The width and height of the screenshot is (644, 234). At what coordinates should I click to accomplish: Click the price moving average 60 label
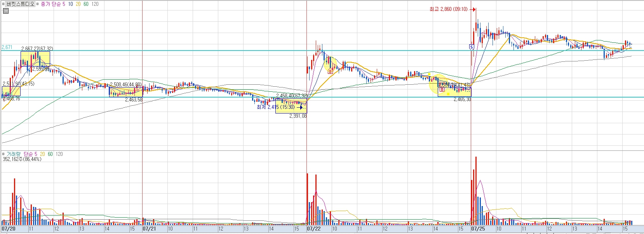coord(86,4)
